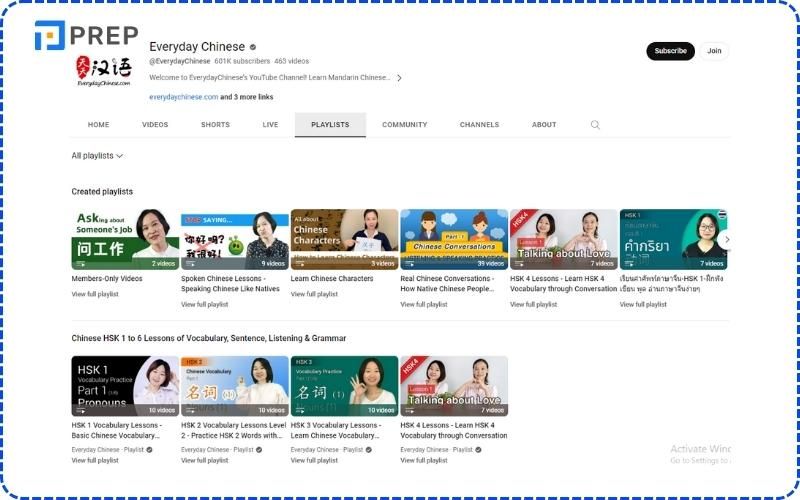
Task: Go to the ABOUT tab
Action: pos(544,124)
